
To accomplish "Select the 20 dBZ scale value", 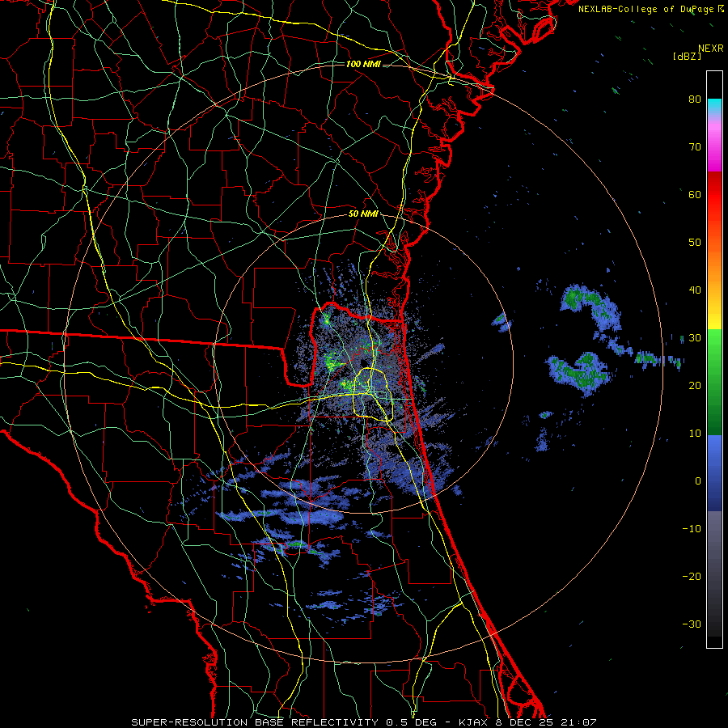I will [695, 385].
